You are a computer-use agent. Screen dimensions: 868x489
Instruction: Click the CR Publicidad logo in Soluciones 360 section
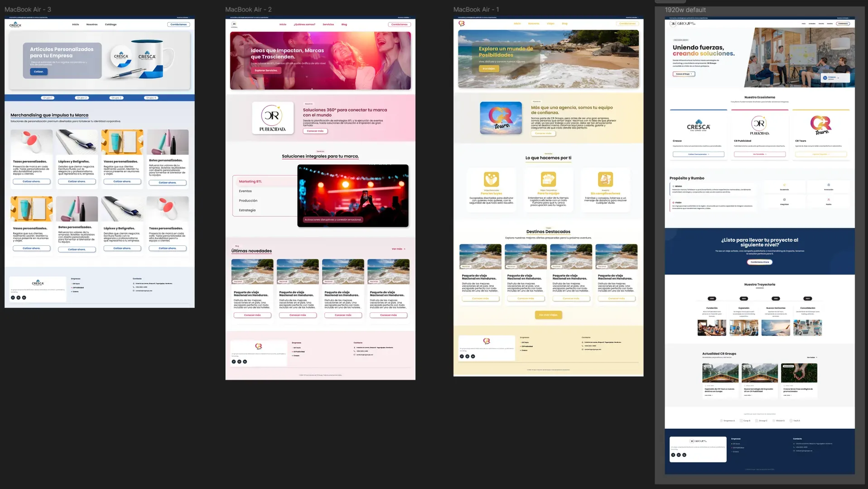tap(273, 118)
